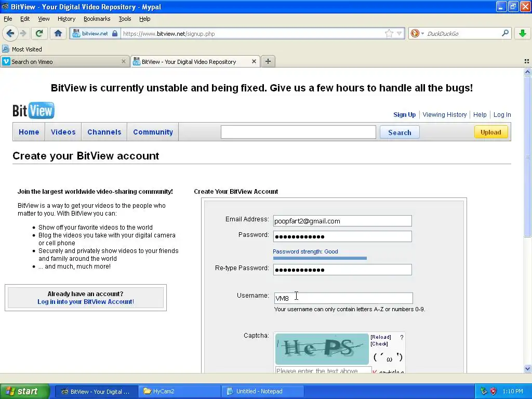Click the Sign Up link
The height and width of the screenshot is (399, 532).
404,115
